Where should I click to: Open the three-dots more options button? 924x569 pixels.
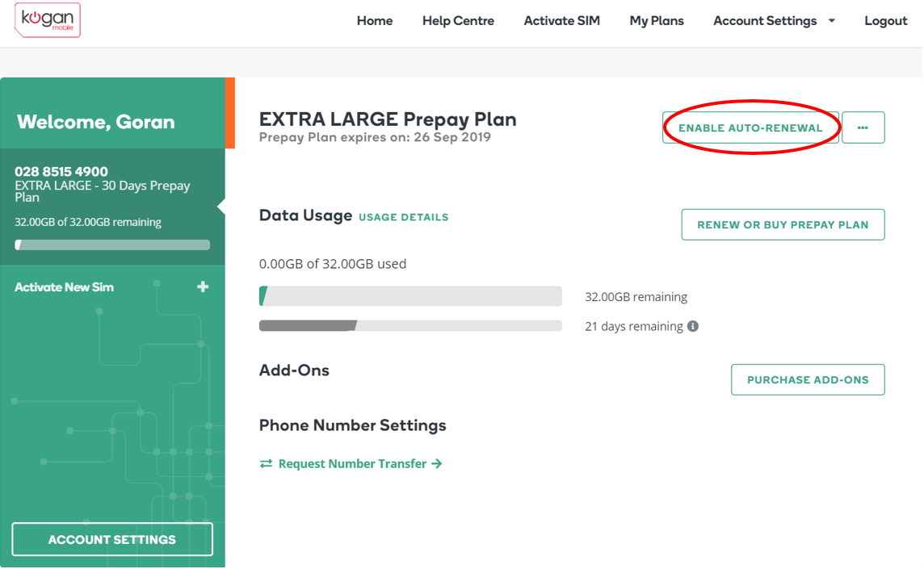(863, 128)
